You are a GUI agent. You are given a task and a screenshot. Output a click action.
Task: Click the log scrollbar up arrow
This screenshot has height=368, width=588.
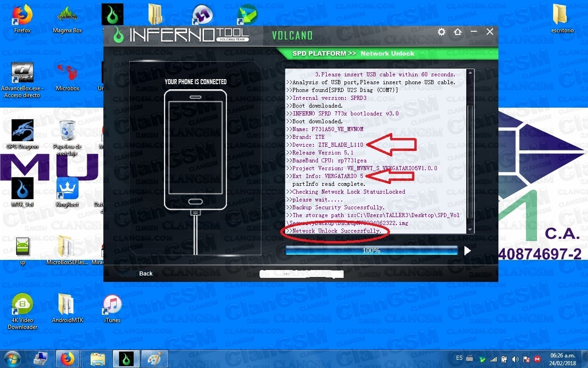469,73
